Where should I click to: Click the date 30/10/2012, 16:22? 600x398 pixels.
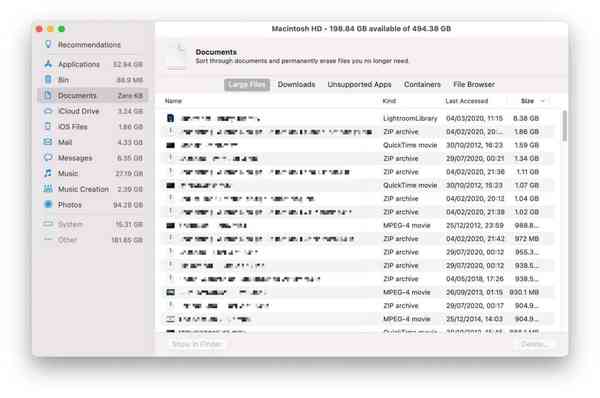(x=474, y=145)
